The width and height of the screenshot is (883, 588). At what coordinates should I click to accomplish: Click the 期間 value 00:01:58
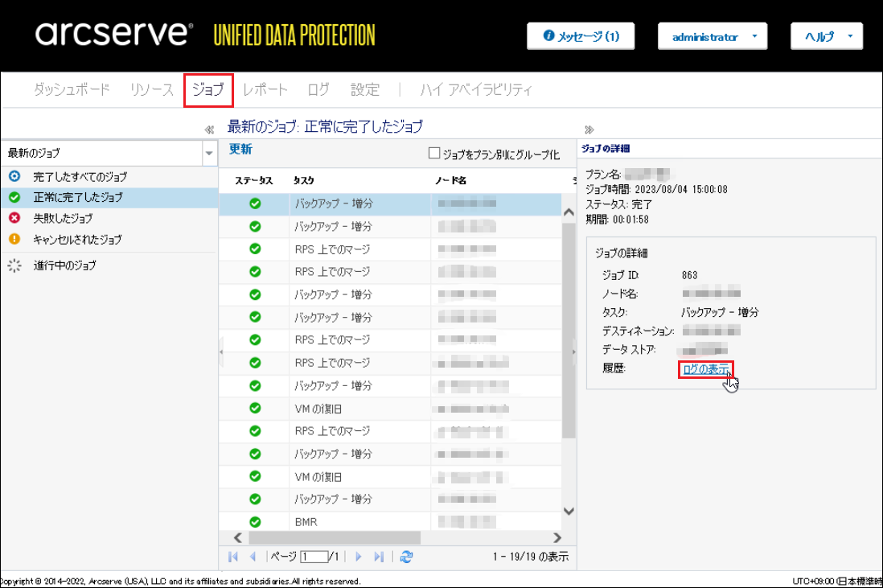[630, 220]
